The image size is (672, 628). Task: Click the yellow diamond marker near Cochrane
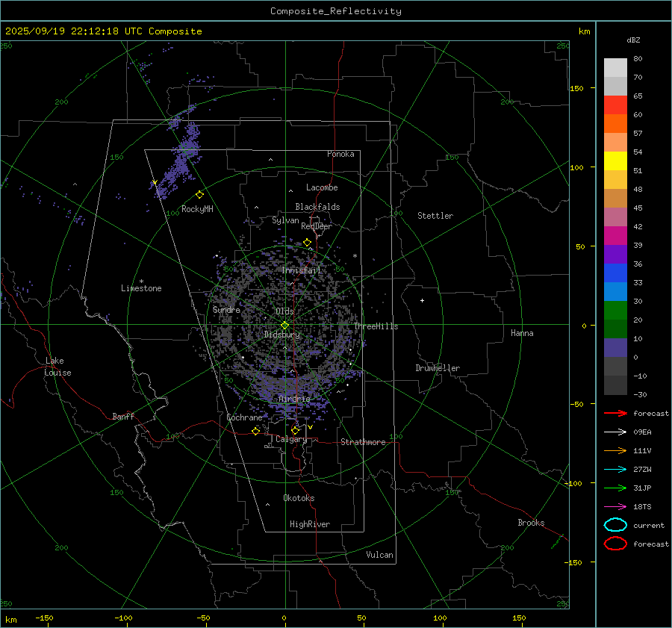(256, 431)
